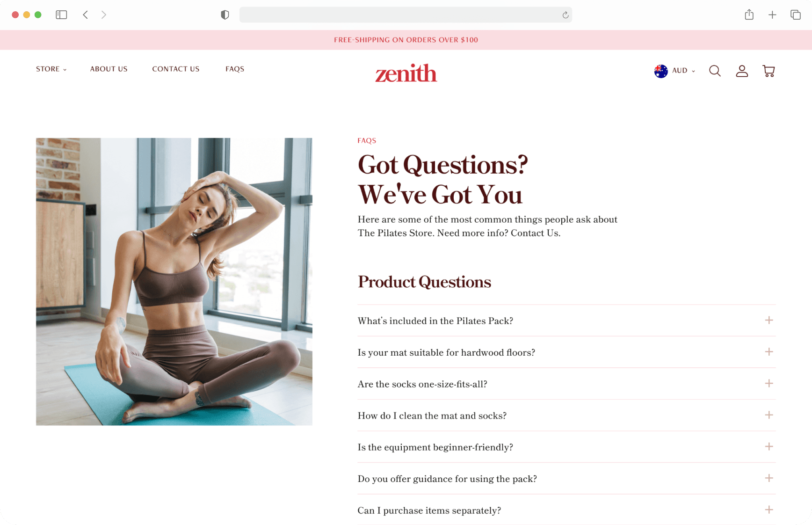Click the browser reload icon
Viewport: 812px width, 525px height.
565,15
